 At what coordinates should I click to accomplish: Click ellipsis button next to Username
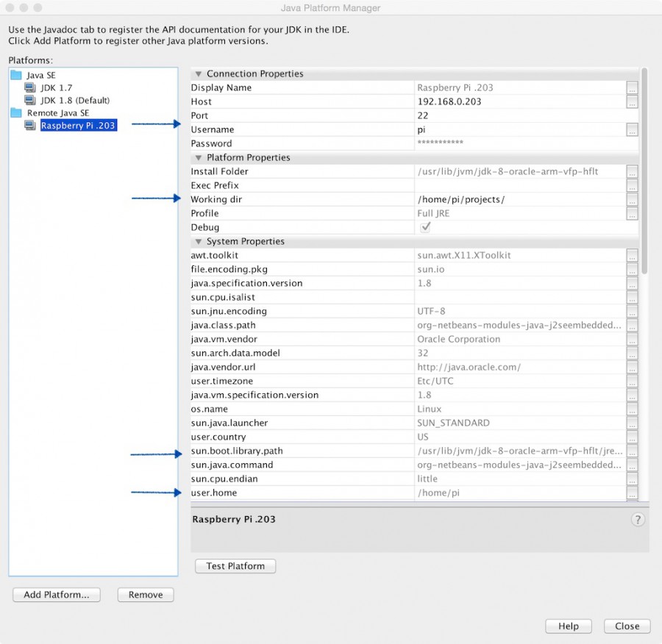click(x=632, y=129)
